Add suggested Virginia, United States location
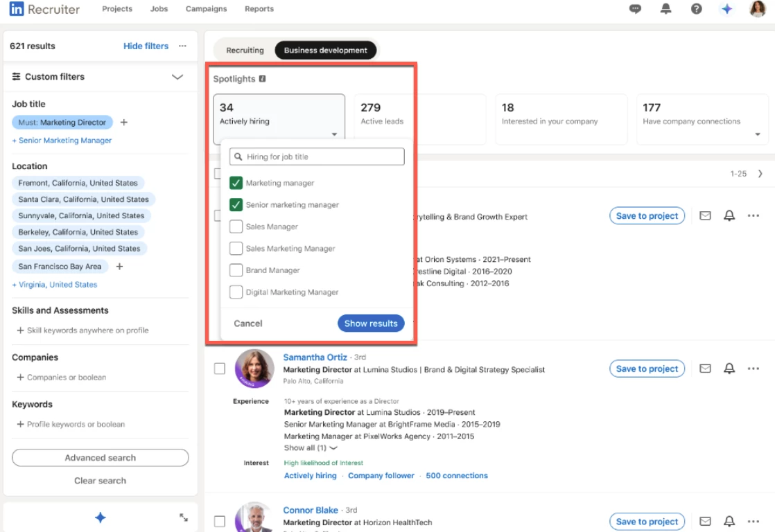 54,285
